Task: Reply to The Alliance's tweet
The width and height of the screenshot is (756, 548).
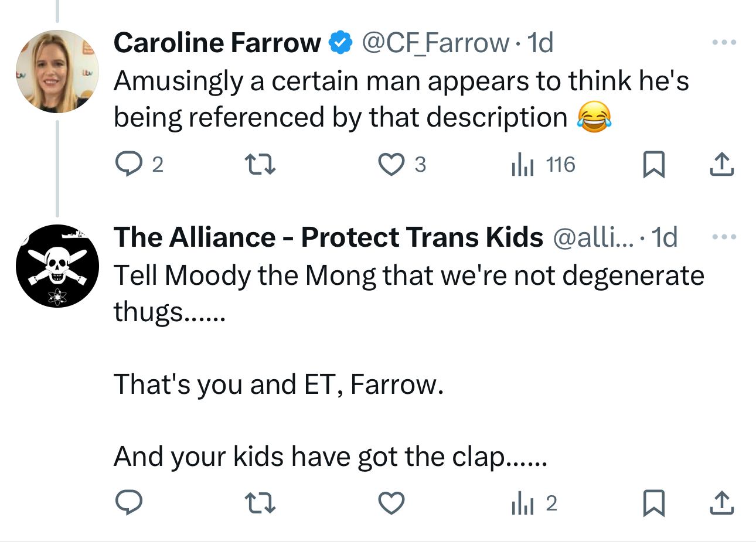Action: pyautogui.click(x=129, y=503)
